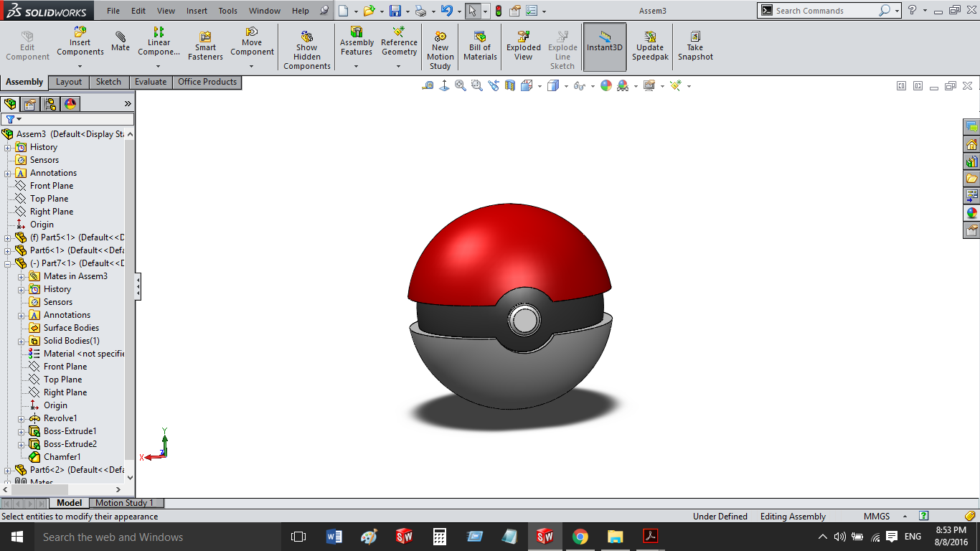Open Insert Components tool

[x=80, y=42]
